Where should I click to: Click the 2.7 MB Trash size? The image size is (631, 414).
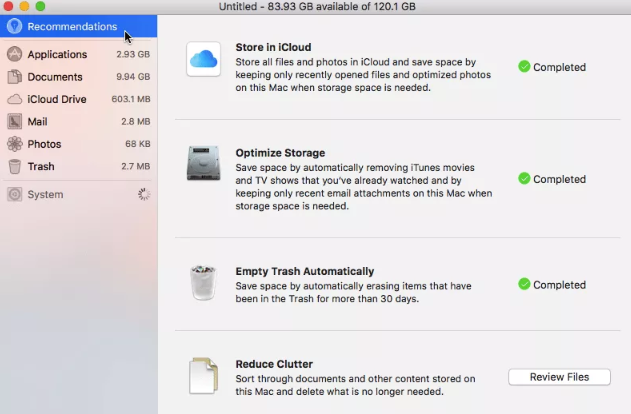pyautogui.click(x=136, y=166)
